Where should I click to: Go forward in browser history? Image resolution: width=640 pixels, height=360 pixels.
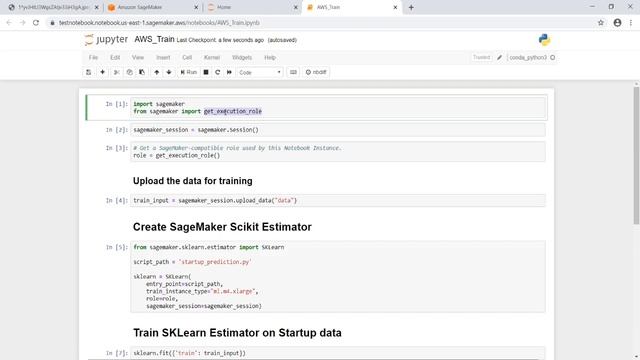pyautogui.click(x=22, y=23)
